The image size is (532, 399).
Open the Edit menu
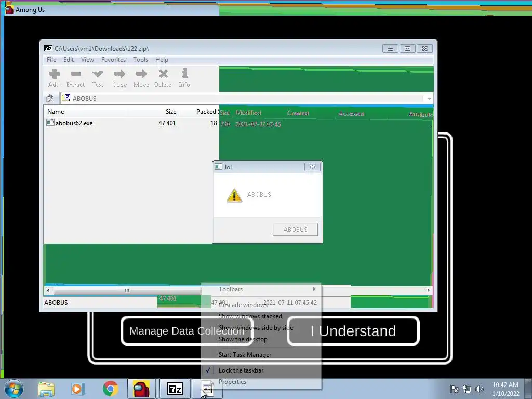click(69, 60)
